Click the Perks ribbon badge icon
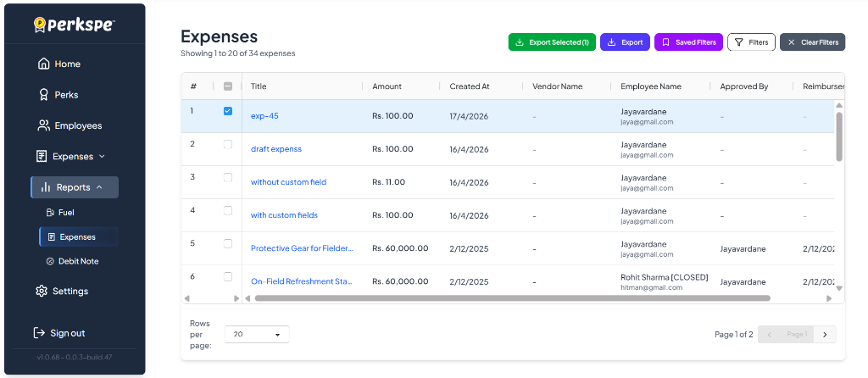 click(x=43, y=95)
